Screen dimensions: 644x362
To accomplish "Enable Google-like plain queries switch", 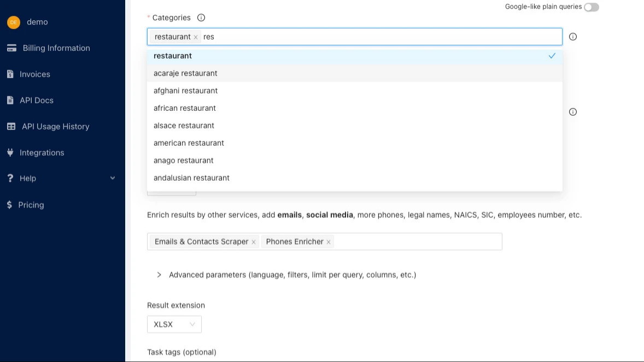I will 591,7.
